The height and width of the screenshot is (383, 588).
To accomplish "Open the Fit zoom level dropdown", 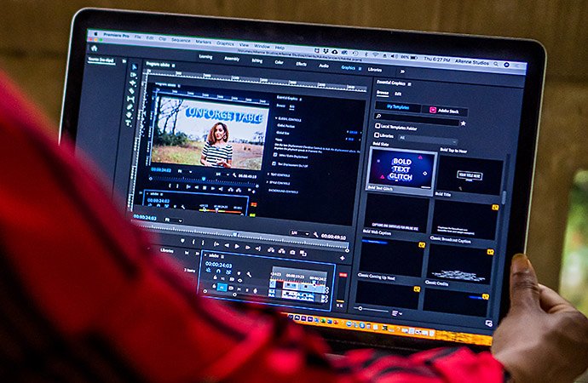I will pos(174,220).
